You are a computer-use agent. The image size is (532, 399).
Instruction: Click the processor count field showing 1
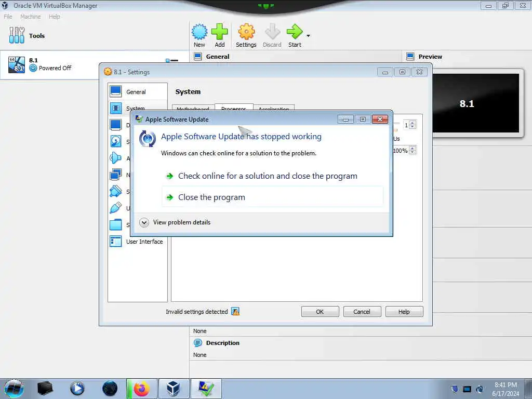pyautogui.click(x=406, y=125)
